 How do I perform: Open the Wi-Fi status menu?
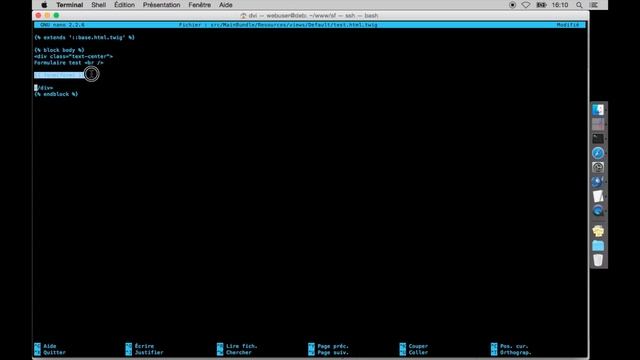526,5
